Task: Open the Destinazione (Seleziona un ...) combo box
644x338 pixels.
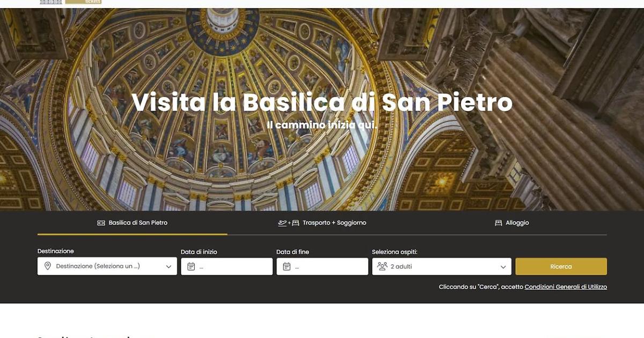Action: tap(107, 267)
